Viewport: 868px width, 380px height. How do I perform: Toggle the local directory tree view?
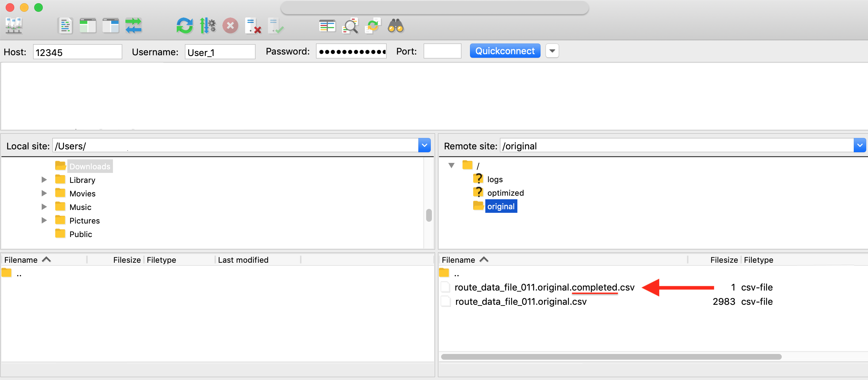[88, 26]
